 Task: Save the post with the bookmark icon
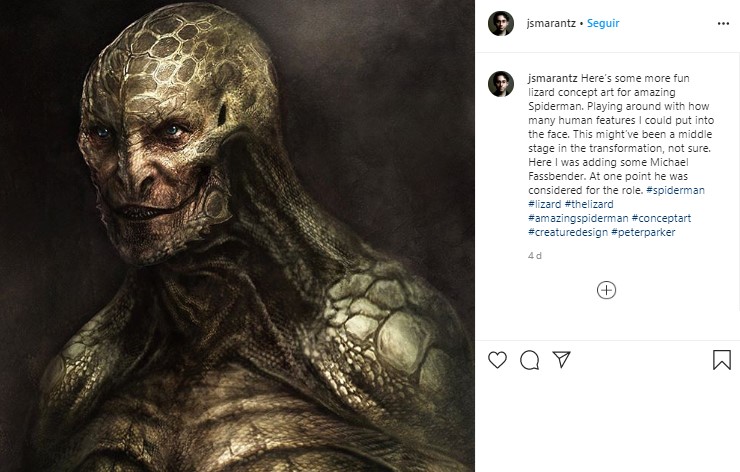click(x=721, y=359)
